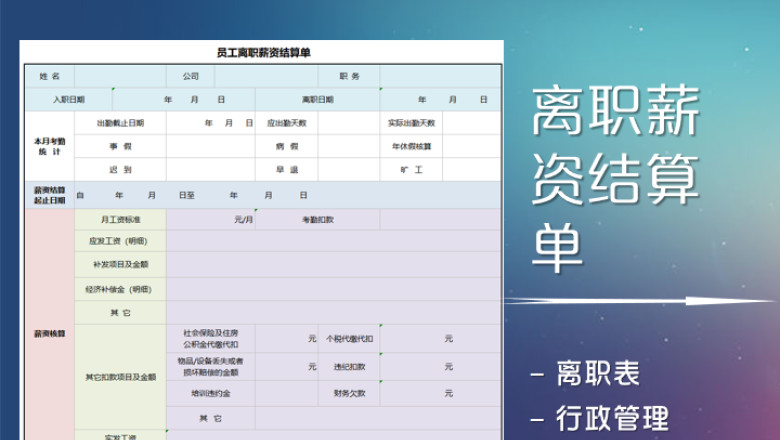The image size is (780, 440).
Task: Select the 培训违约金 label cell
Action: coord(210,393)
